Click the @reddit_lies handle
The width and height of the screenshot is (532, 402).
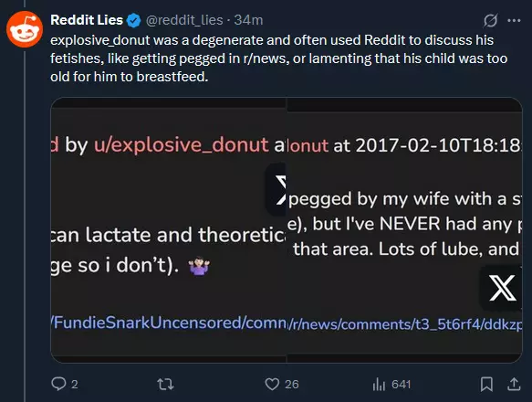coord(184,20)
